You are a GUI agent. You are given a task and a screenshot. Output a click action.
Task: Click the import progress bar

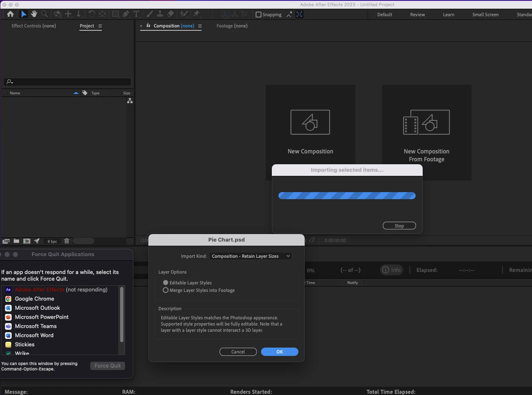tap(347, 196)
